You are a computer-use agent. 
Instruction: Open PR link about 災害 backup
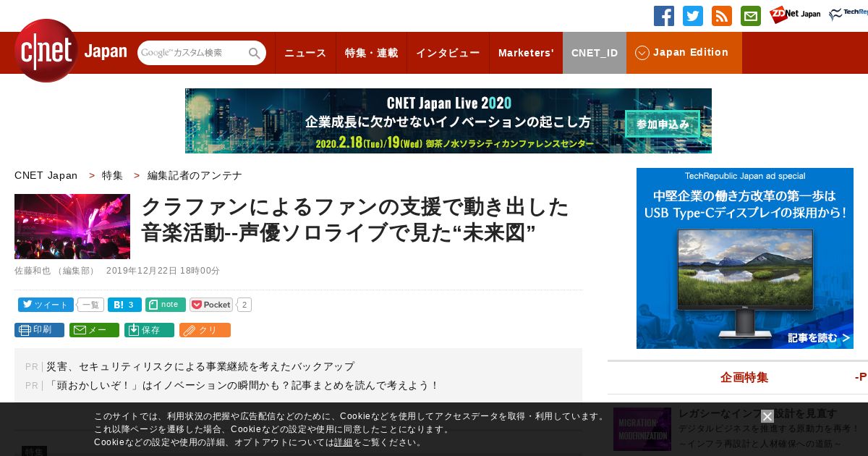click(x=200, y=366)
